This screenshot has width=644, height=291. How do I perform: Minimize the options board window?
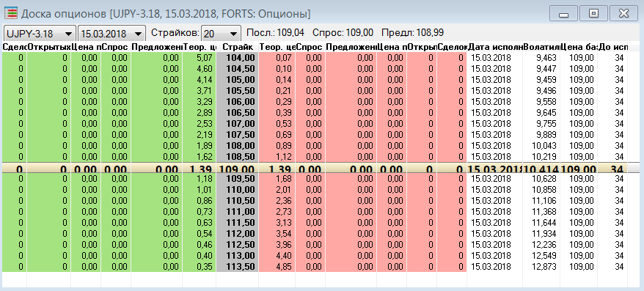(563, 14)
